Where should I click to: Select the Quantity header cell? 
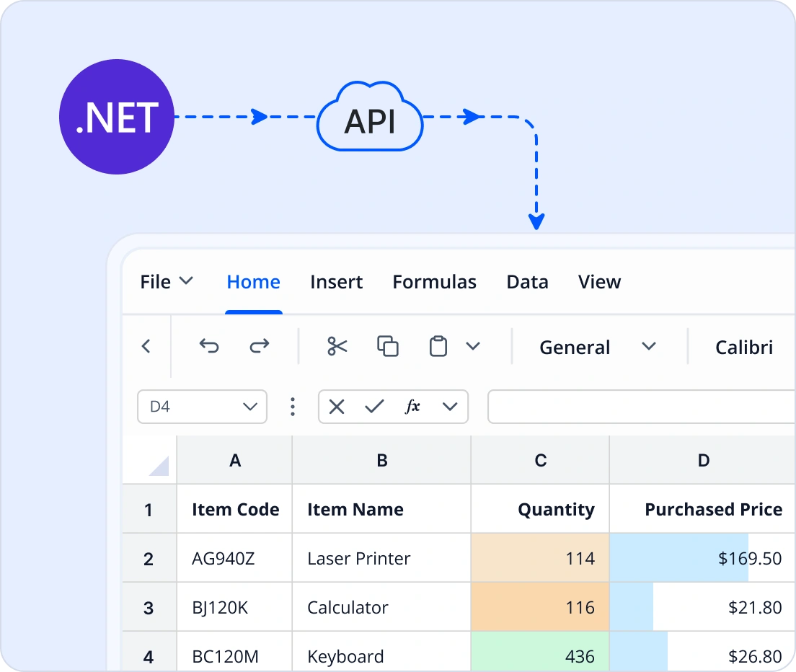[540, 508]
